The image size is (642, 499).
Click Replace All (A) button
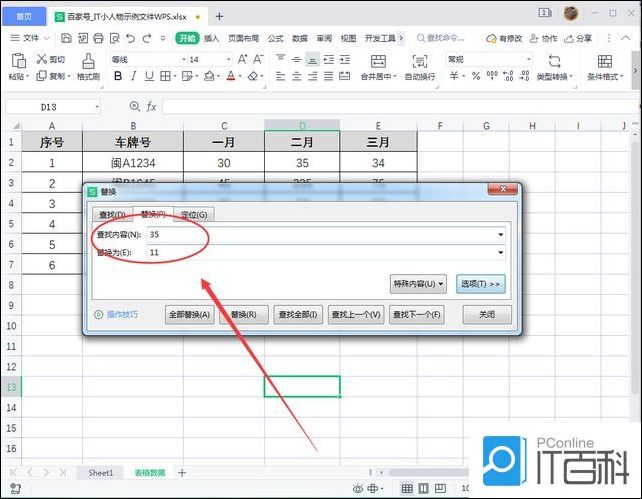190,314
